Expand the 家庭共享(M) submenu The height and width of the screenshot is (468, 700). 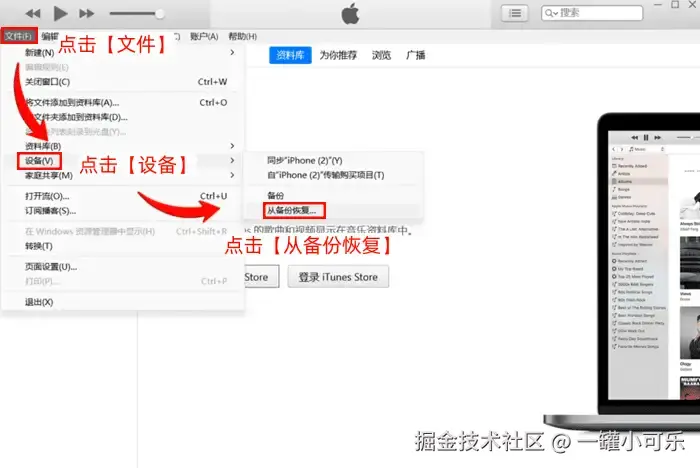click(123, 175)
